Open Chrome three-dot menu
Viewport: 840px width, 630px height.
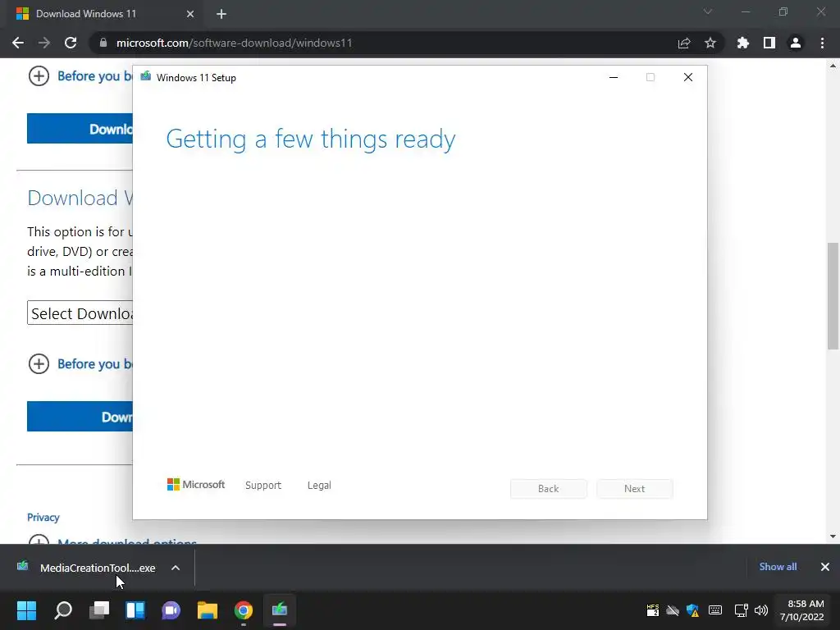[822, 43]
